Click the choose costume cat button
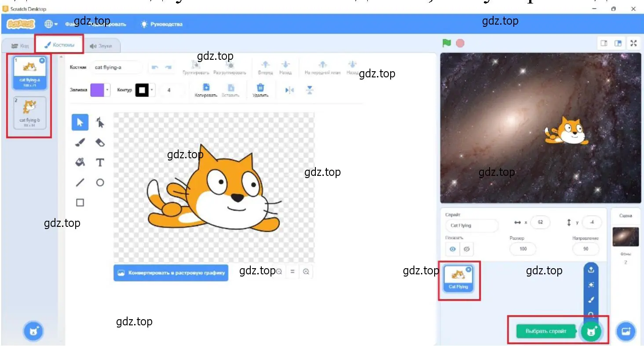644x346 pixels. [x=33, y=331]
